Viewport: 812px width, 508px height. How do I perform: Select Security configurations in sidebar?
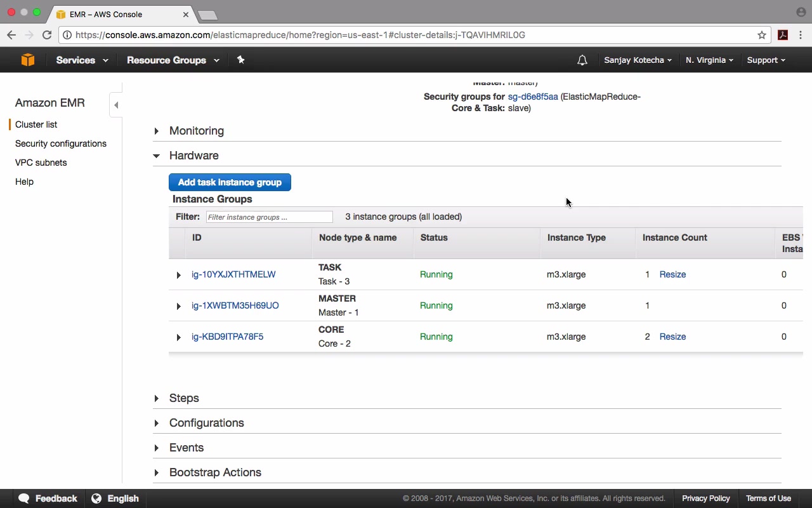[61, 144]
